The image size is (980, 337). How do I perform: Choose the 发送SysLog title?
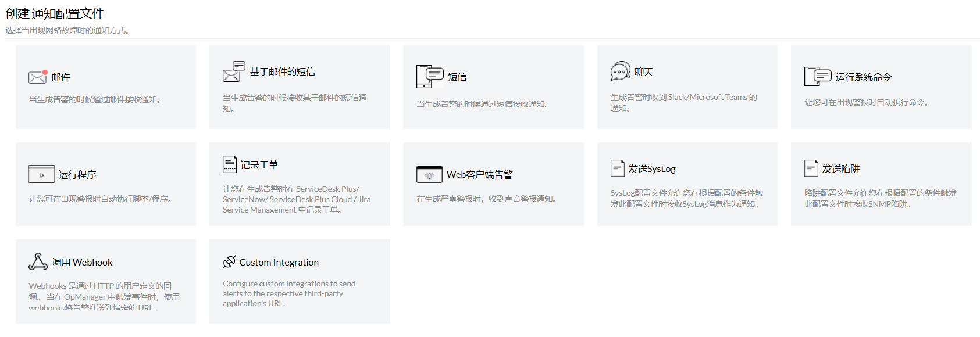652,168
